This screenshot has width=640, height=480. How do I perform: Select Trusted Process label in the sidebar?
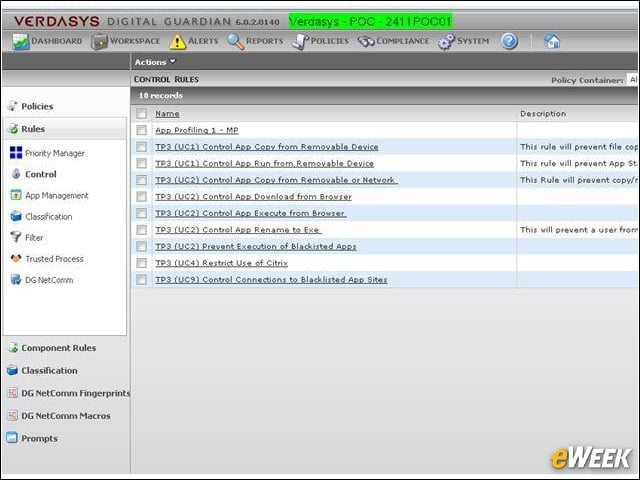pos(54,259)
